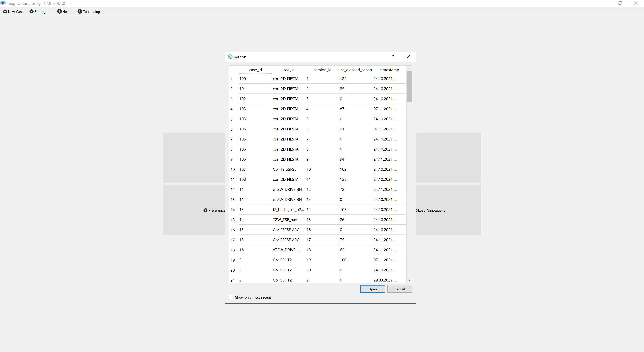Click the elapsed seconds column header
The width and height of the screenshot is (644, 352).
356,70
